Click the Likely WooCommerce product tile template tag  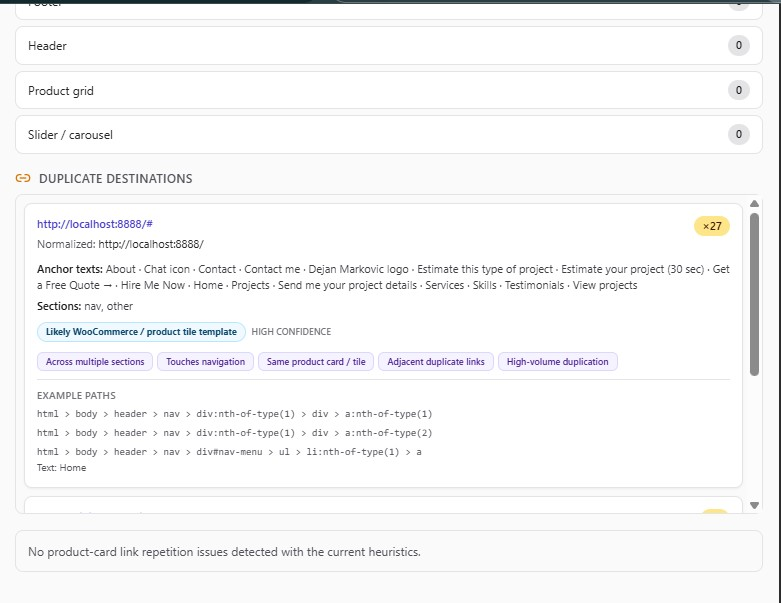pyautogui.click(x=141, y=332)
